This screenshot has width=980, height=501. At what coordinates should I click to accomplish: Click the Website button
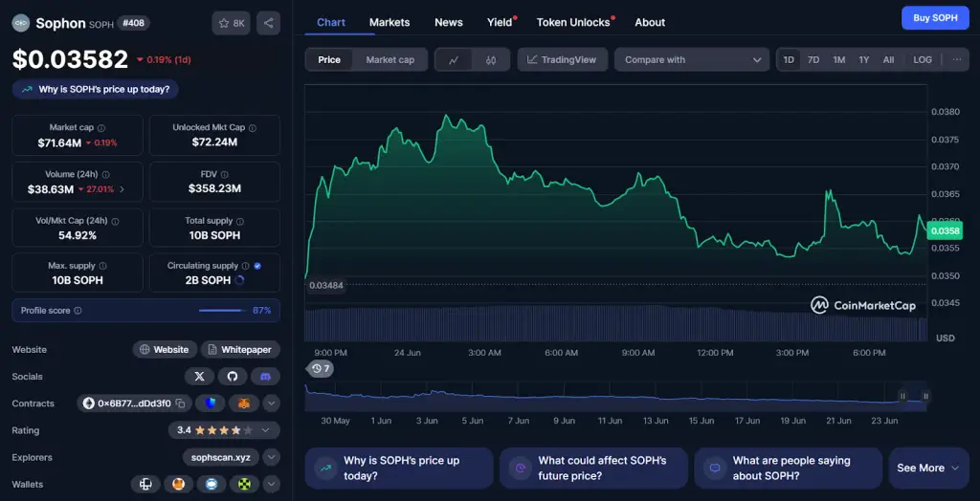pos(165,349)
